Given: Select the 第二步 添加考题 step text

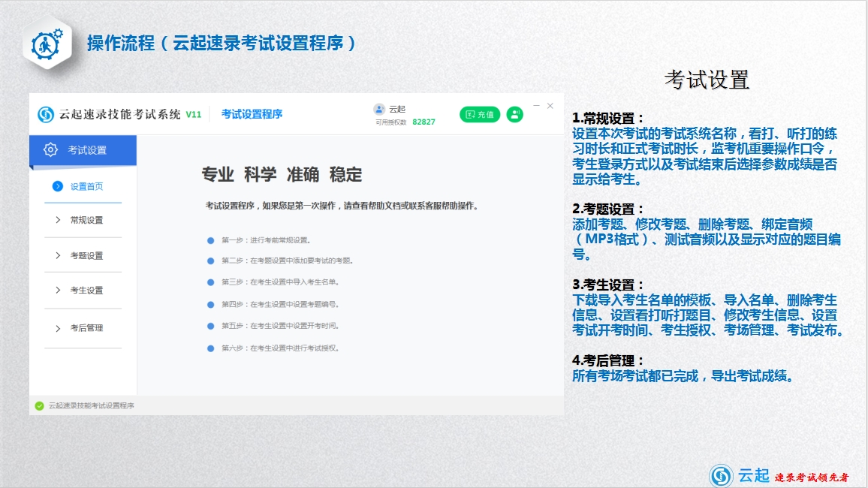Looking at the screenshot, I should click(287, 261).
